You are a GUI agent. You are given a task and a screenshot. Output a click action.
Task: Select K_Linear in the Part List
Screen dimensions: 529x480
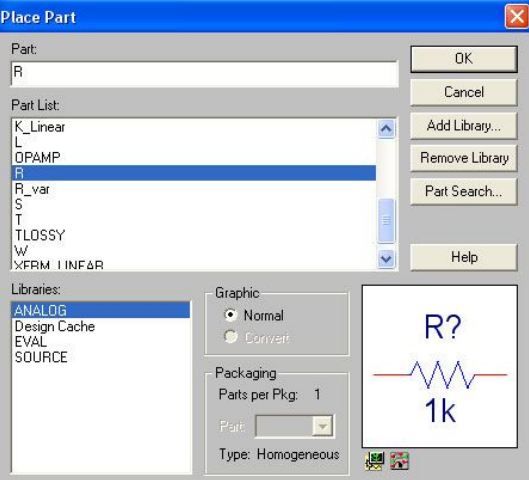pos(194,127)
